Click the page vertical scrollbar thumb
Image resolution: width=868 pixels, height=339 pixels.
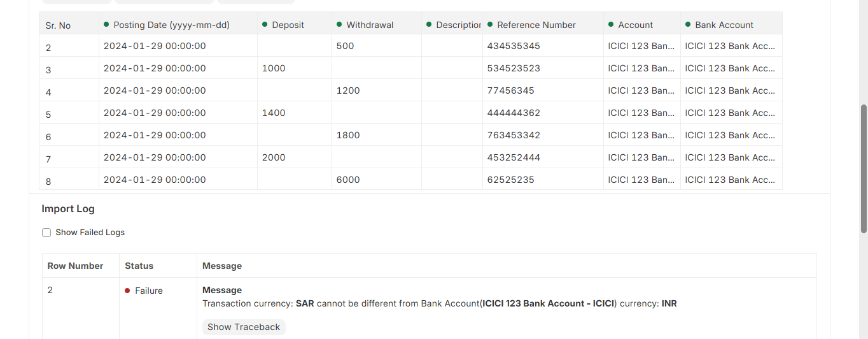click(x=864, y=169)
